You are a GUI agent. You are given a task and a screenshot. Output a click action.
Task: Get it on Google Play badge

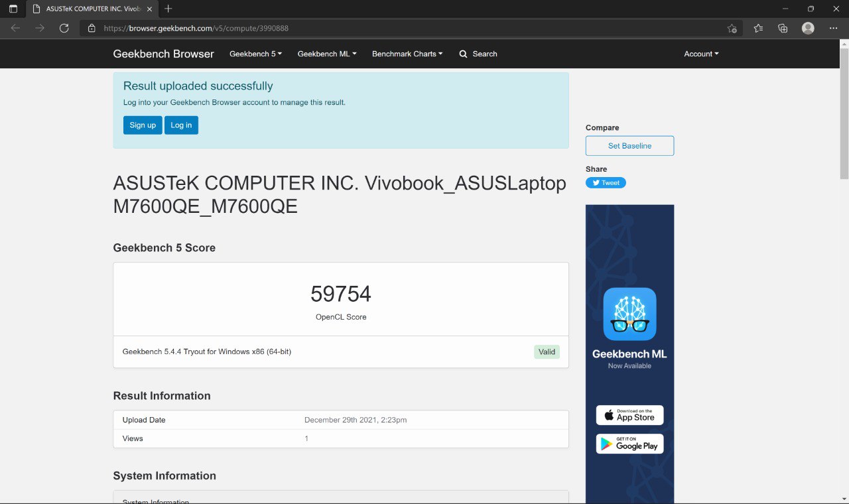[629, 444]
